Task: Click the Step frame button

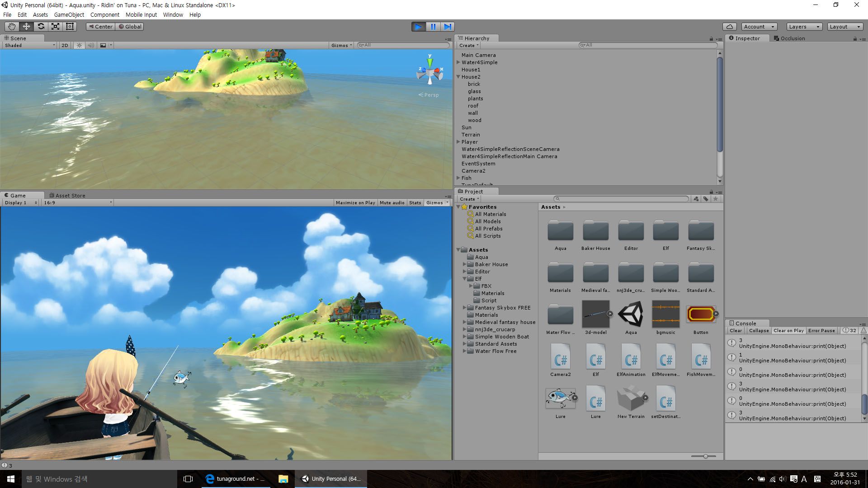Action: pyautogui.click(x=448, y=27)
